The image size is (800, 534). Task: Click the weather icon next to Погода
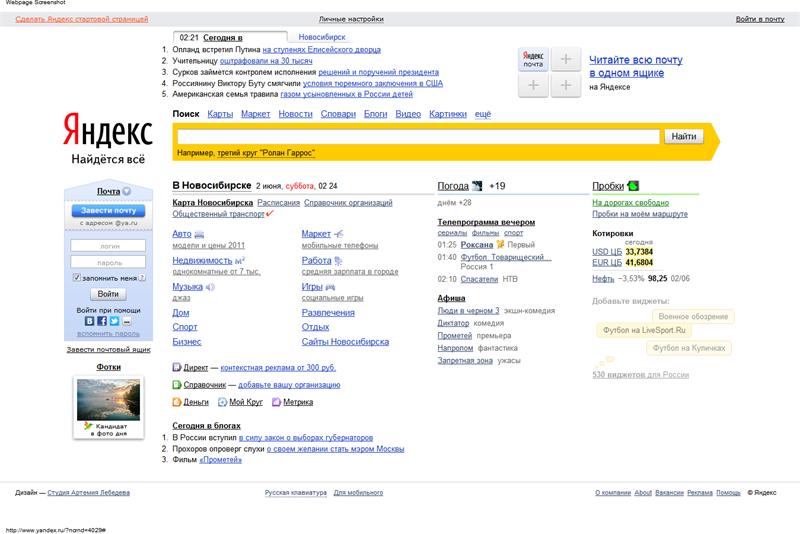click(x=477, y=186)
